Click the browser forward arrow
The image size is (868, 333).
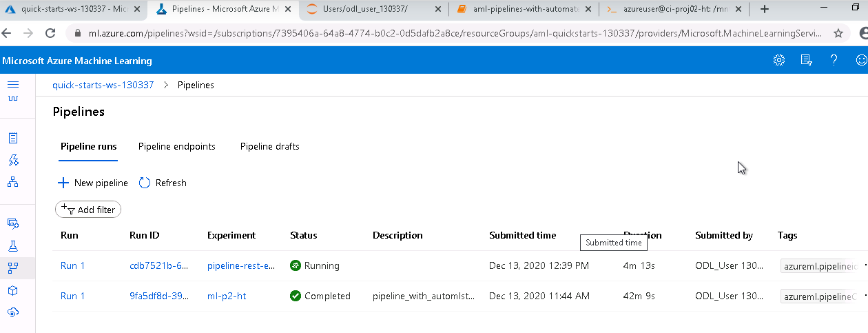pyautogui.click(x=28, y=33)
